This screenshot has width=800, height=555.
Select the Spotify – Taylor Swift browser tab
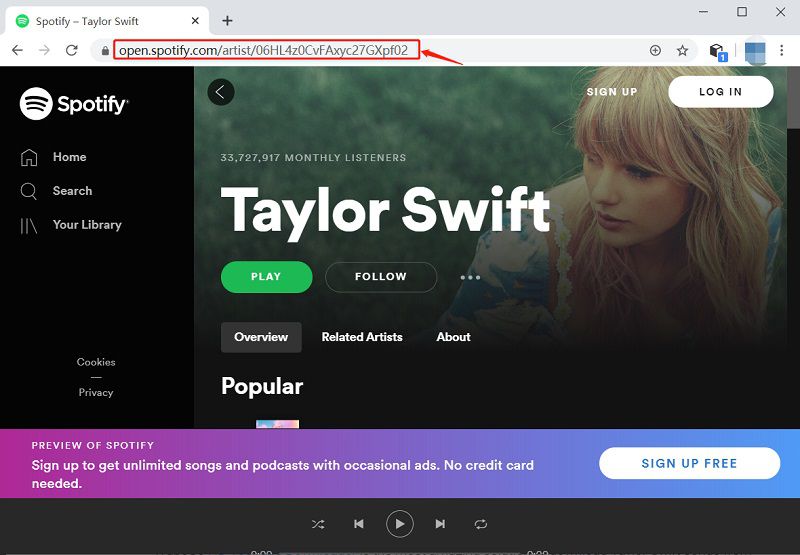[107, 21]
